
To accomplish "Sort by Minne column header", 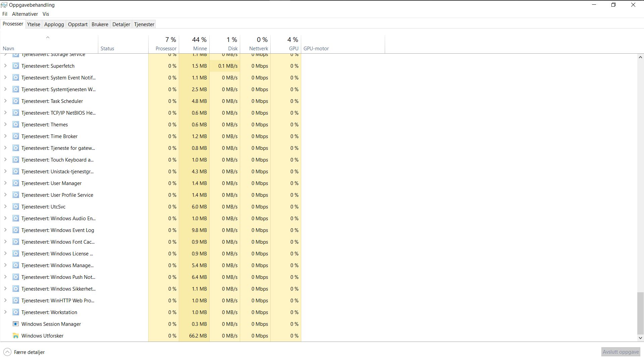I will [x=194, y=44].
